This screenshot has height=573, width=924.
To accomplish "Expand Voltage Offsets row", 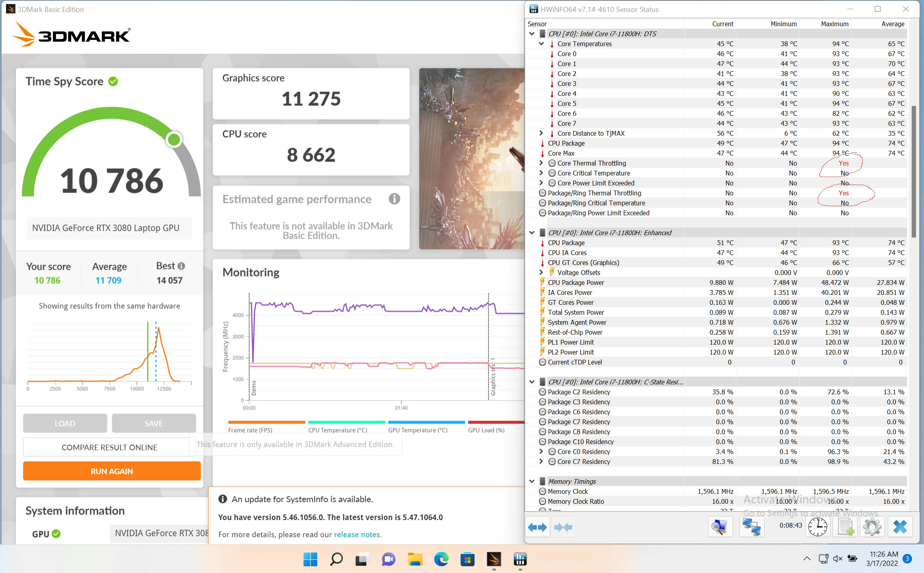I will click(x=541, y=273).
